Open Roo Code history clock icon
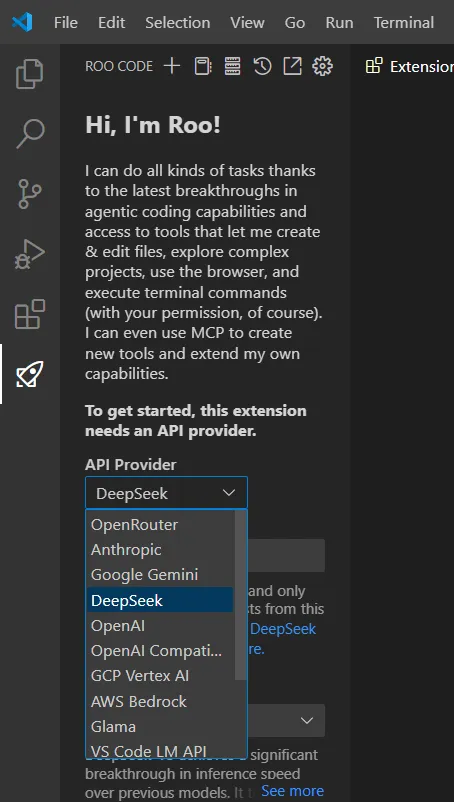Image resolution: width=454 pixels, height=802 pixels. [x=262, y=66]
